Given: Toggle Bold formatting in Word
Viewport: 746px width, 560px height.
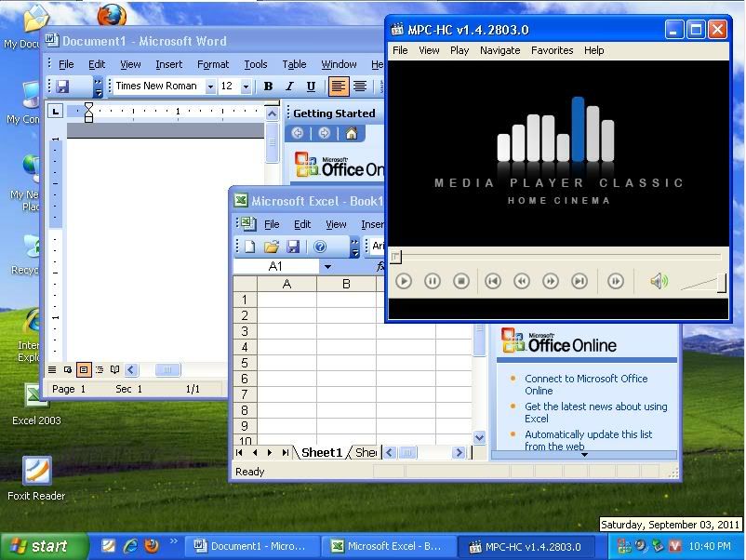Looking at the screenshot, I should point(268,87).
